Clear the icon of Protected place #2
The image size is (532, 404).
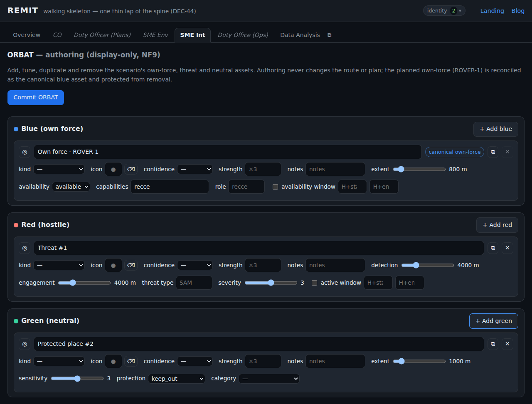tap(131, 362)
